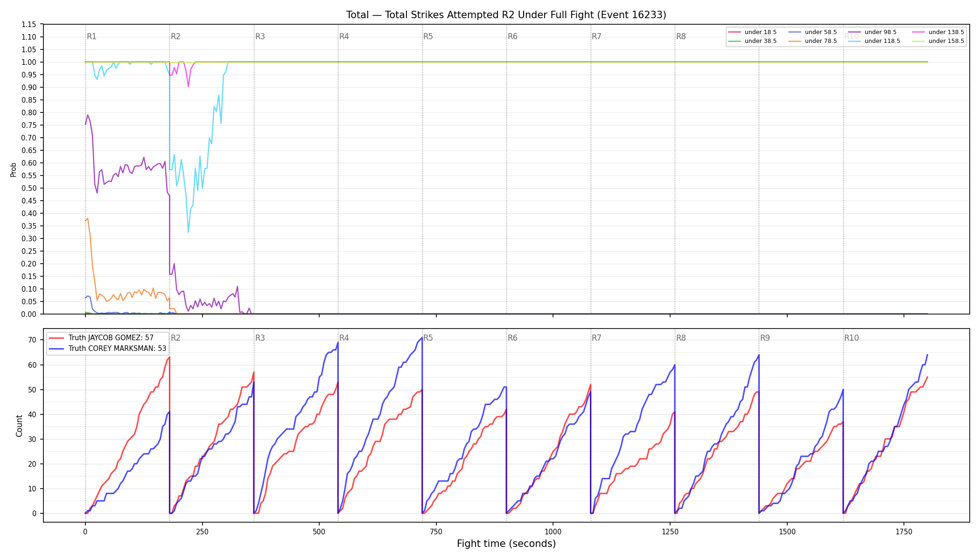Select the 'under 118.5' legend label

(x=882, y=41)
